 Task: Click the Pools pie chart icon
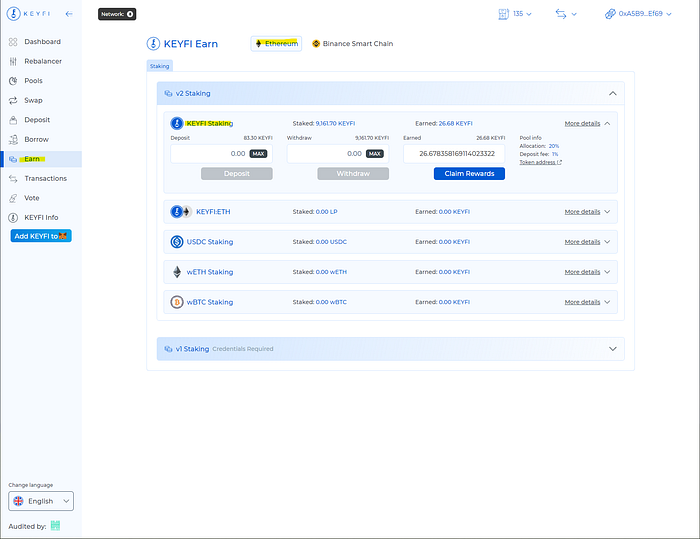[13, 81]
